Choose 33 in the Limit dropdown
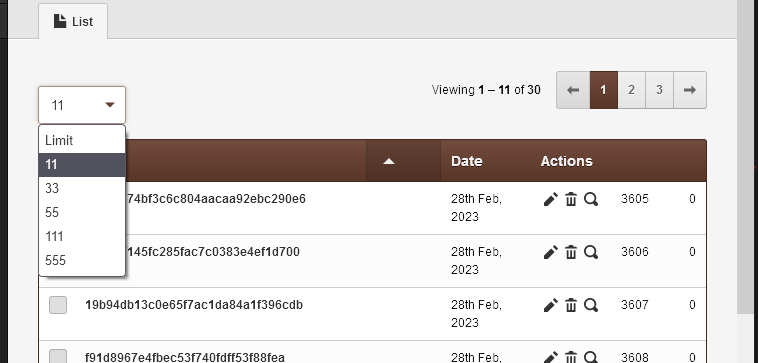Viewport: 758px width, 363px height. pos(82,189)
